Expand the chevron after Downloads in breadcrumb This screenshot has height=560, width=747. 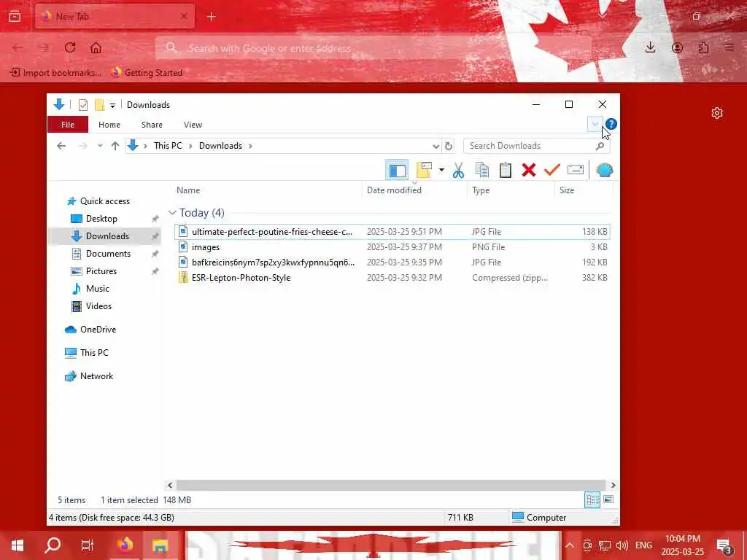click(x=250, y=146)
